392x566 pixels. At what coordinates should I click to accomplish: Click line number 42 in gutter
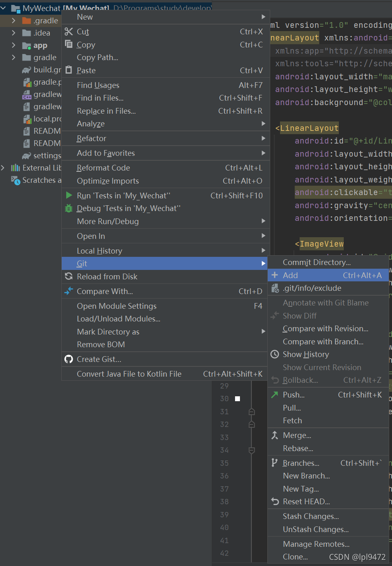[224, 553]
